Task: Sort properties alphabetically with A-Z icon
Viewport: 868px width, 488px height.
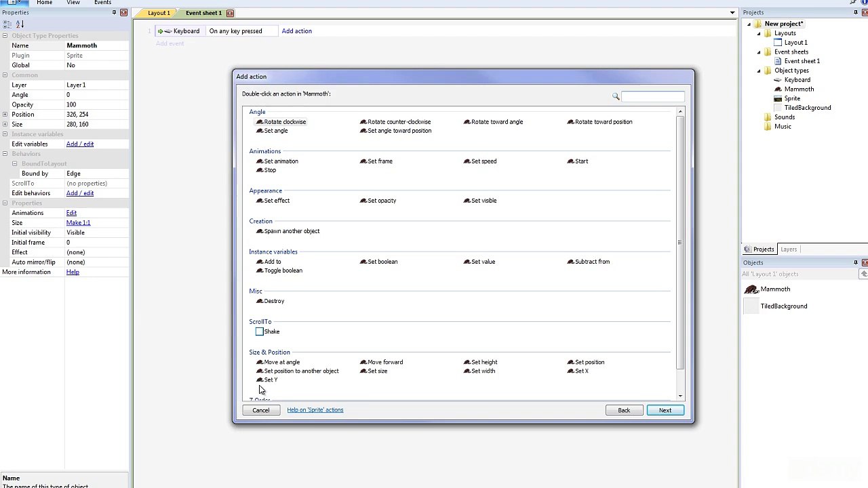Action: [x=20, y=24]
